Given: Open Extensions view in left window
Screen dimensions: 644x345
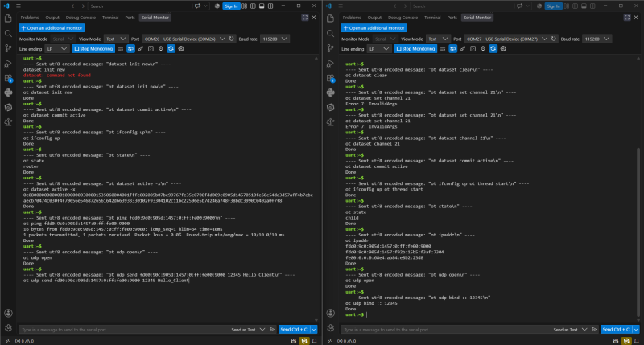Looking at the screenshot, I should click(8, 78).
